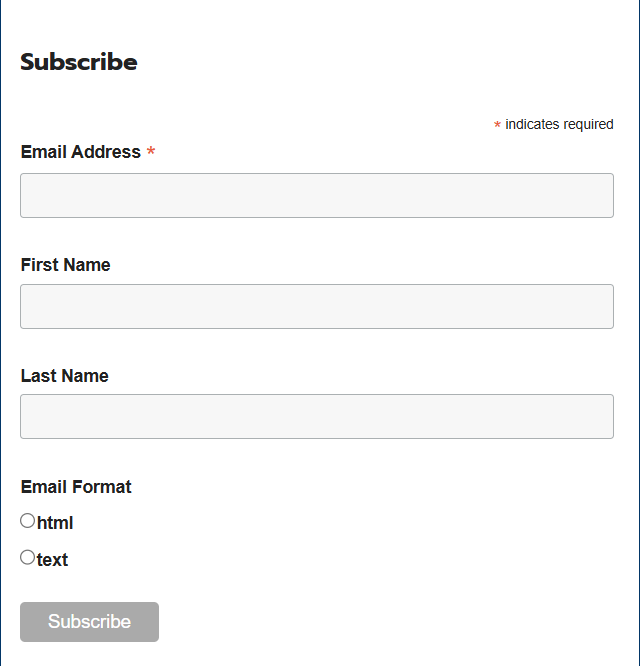Focus the First Name text box

click(316, 306)
